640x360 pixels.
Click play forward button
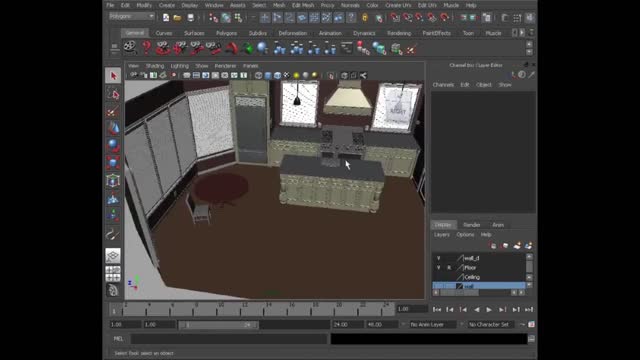point(489,309)
